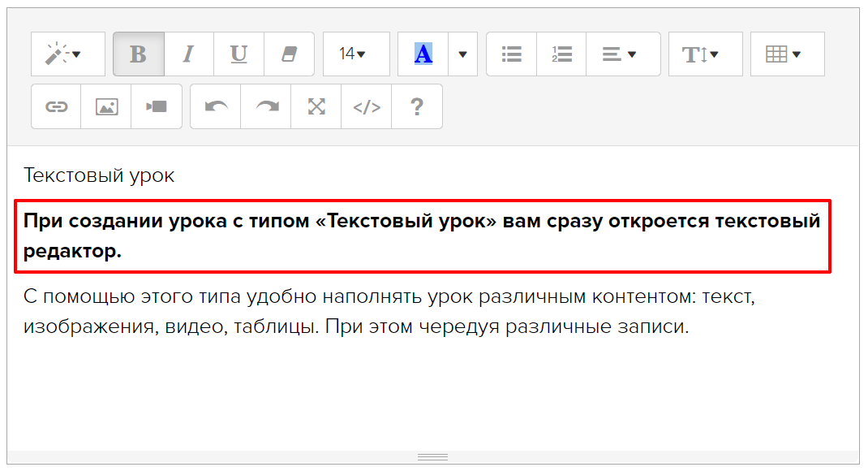Expand the text color palette arrow
This screenshot has width=868, height=471.
pyautogui.click(x=462, y=54)
